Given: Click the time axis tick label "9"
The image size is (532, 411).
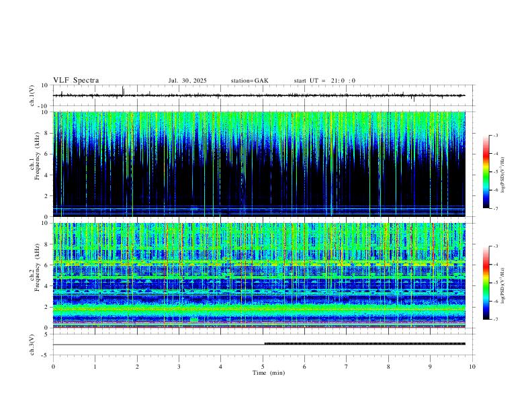Looking at the screenshot, I should (430, 367).
